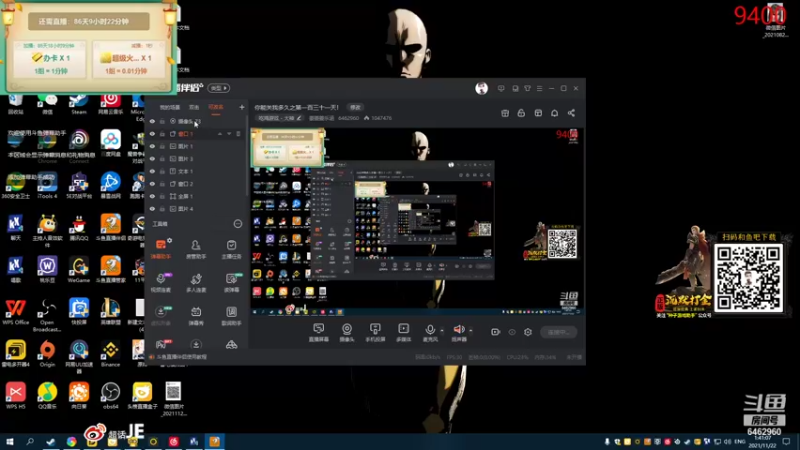Click the streamer avatar in title bar
The width and height of the screenshot is (800, 450).
(x=481, y=88)
